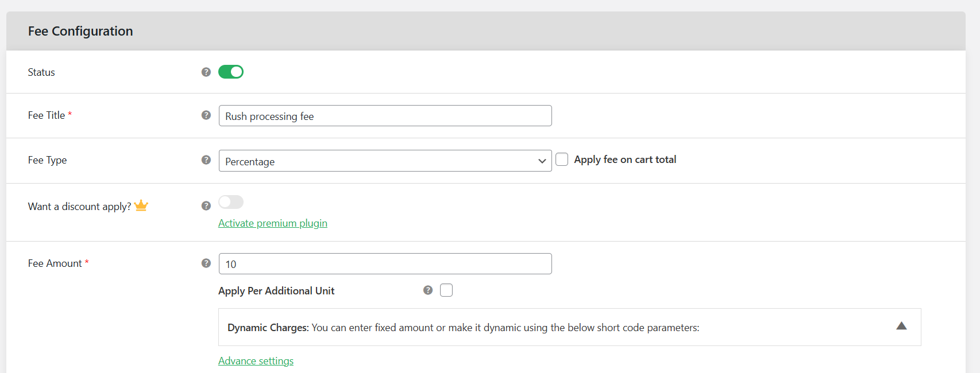Click the help icon beside Fee Title
Viewport: 980px width, 373px height.
206,115
